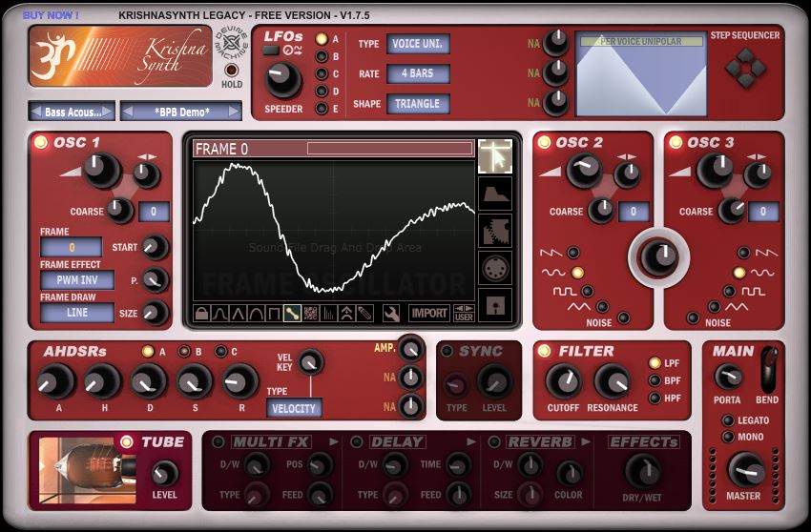811x532 pixels.
Task: Toggle the HOLD button
Action: tap(231, 70)
